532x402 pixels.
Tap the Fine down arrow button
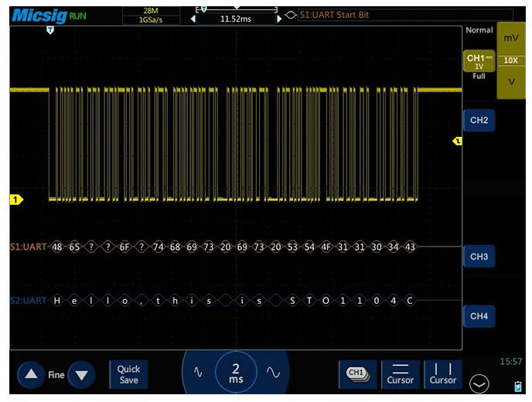pos(81,375)
